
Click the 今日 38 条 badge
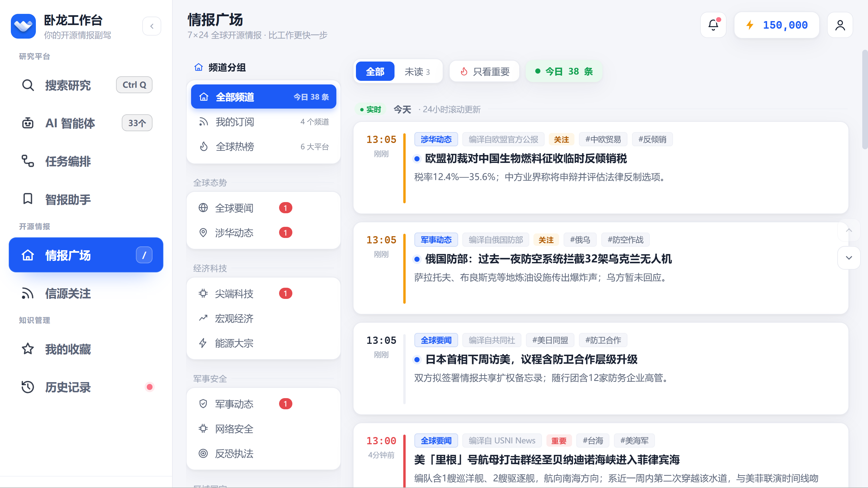564,71
